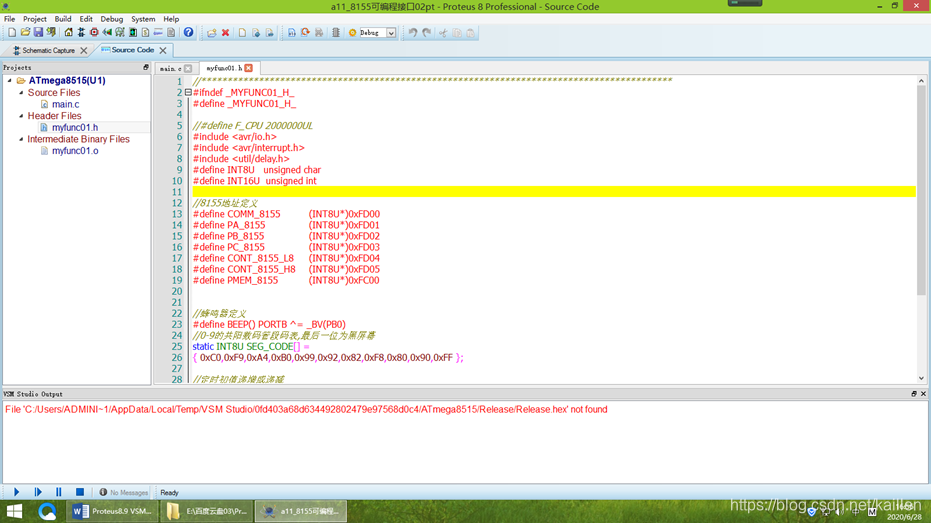The height and width of the screenshot is (524, 931).
Task: Stop the simulation
Action: pyautogui.click(x=80, y=492)
